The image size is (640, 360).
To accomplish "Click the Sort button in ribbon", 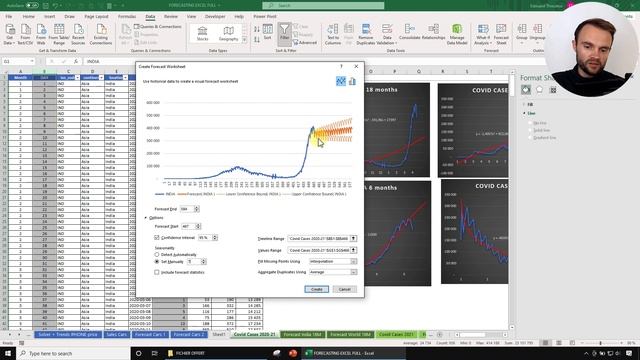I will 267,32.
